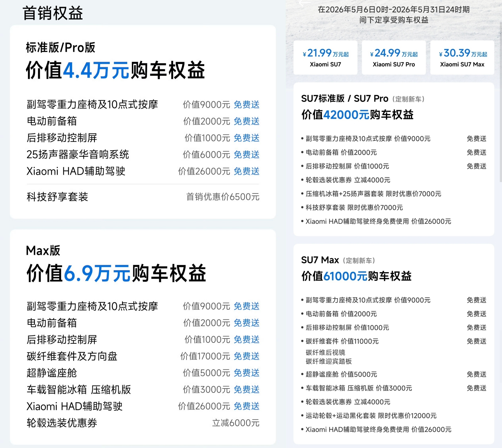Click the 碳纤维套件及方向盘 row label
Image resolution: width=502 pixels, height=448 pixels.
coord(72,356)
